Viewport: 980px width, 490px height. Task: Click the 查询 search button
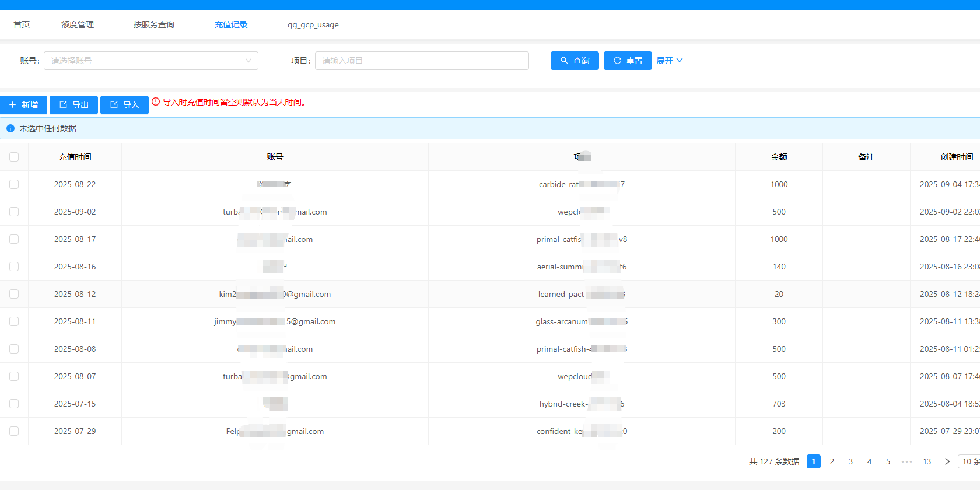click(x=575, y=61)
